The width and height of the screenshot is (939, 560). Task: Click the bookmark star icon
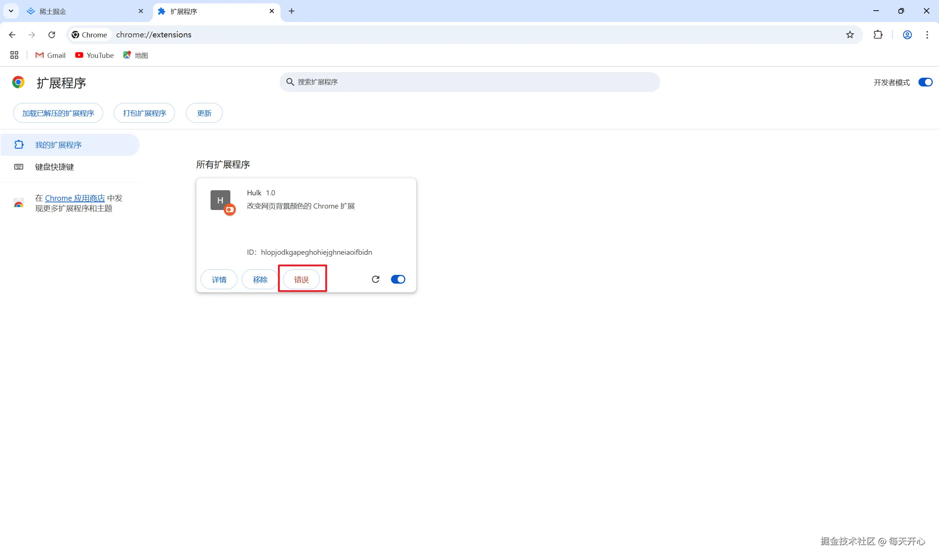(x=850, y=35)
